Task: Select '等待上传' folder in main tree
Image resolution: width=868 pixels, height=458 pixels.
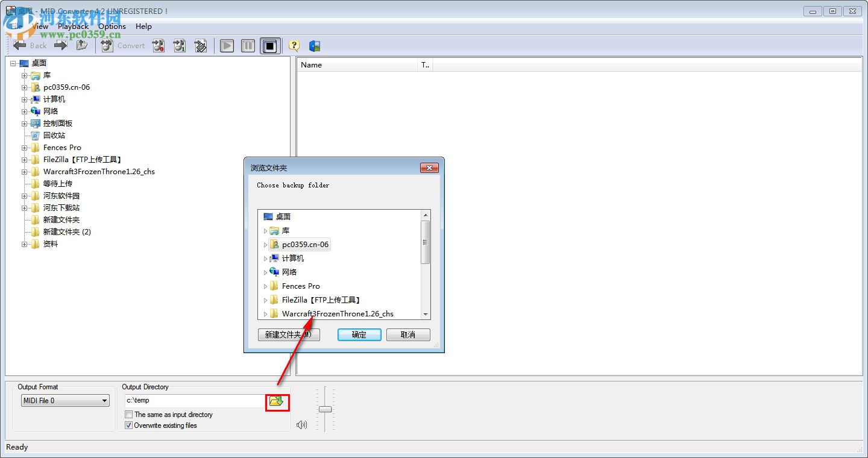Action: point(58,184)
